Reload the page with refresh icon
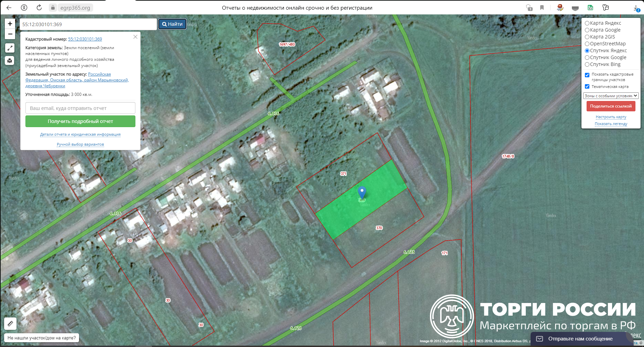 [39, 8]
